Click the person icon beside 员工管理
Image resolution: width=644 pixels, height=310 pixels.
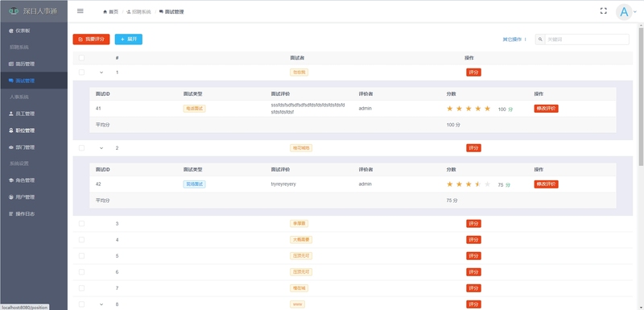point(11,114)
